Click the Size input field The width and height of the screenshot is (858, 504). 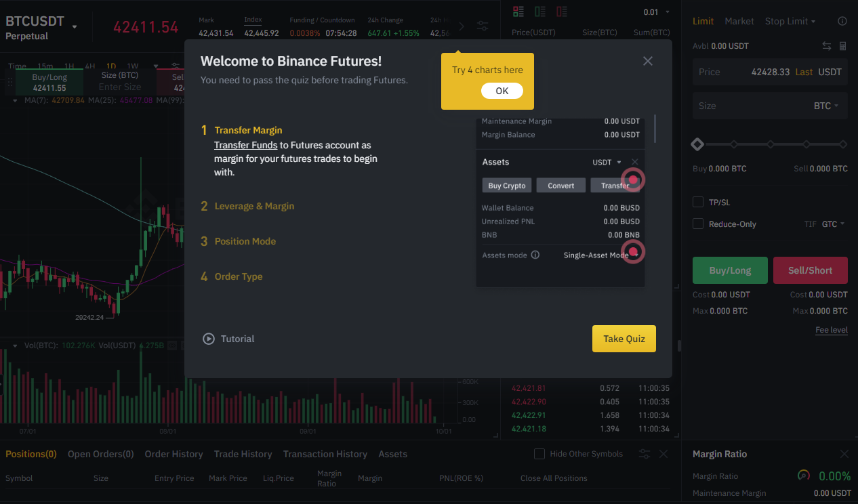click(x=770, y=106)
